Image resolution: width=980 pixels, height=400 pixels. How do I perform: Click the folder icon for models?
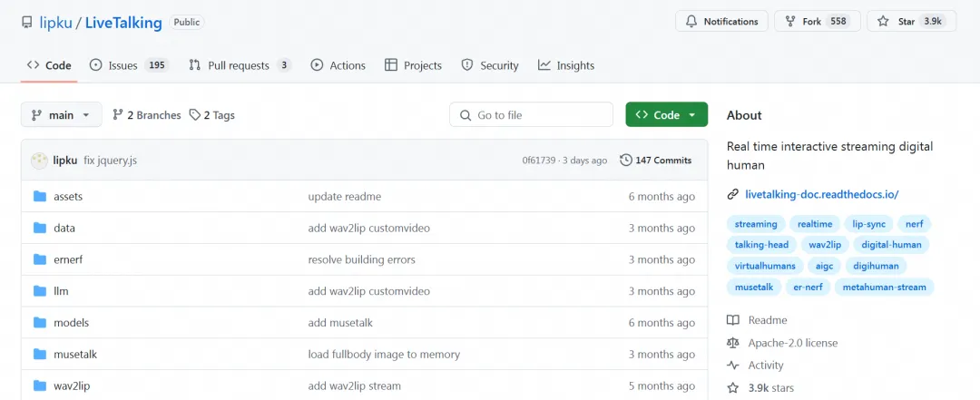40,323
